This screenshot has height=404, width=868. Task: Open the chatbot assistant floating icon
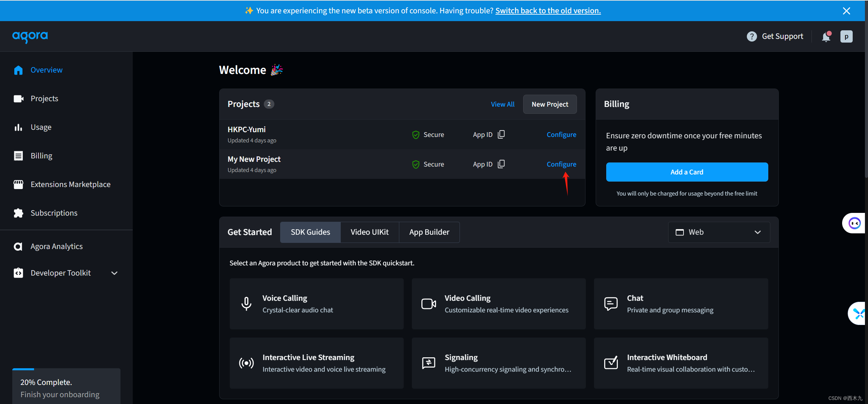(x=854, y=223)
